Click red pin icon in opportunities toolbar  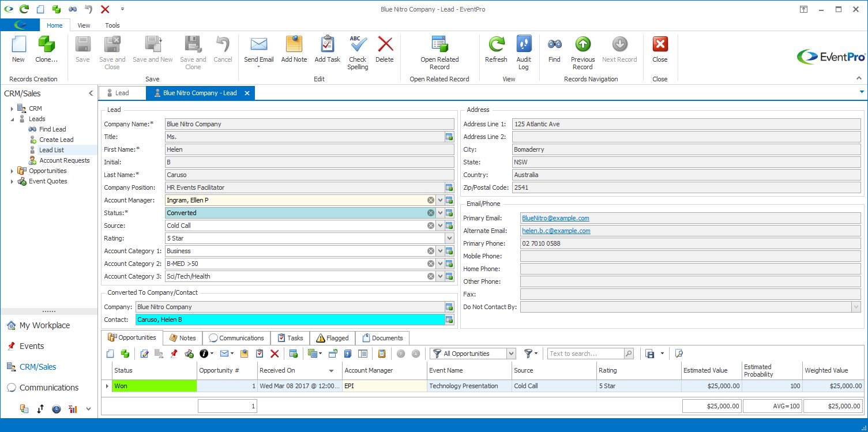point(174,354)
